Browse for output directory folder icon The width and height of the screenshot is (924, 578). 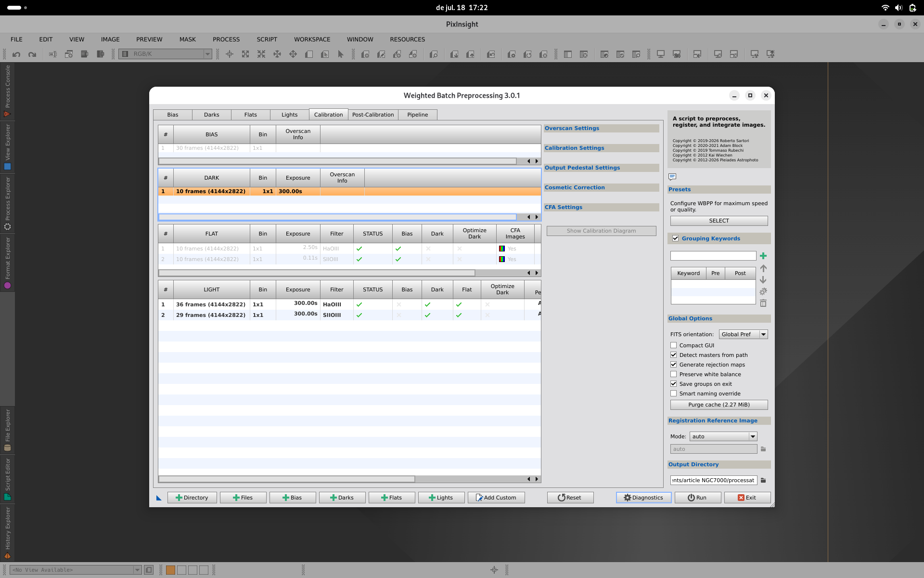click(x=763, y=480)
